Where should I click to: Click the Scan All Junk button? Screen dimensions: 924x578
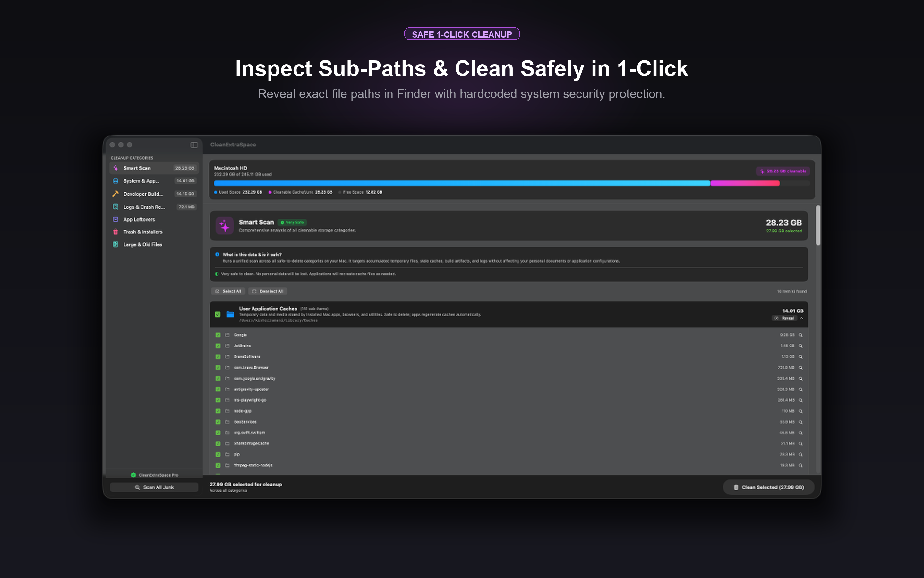coord(154,487)
